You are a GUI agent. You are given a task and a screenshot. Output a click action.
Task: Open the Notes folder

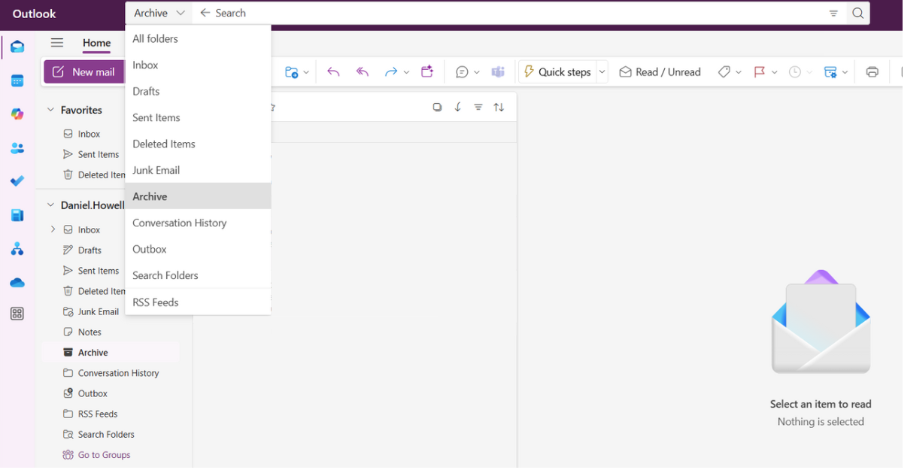tap(90, 332)
